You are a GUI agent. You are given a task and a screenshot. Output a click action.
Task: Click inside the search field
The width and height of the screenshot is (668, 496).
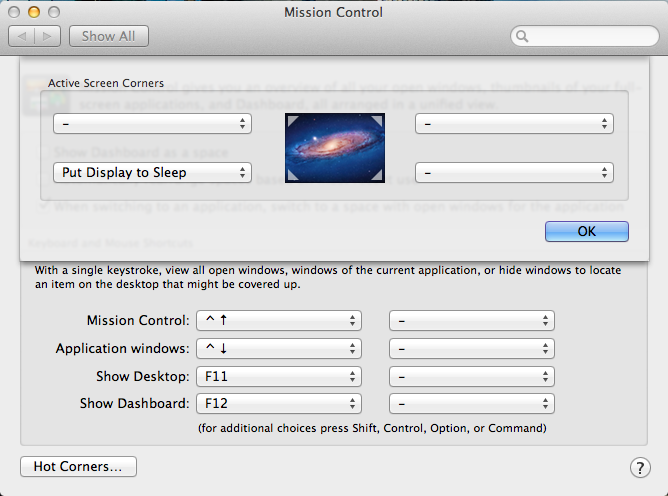pos(585,36)
